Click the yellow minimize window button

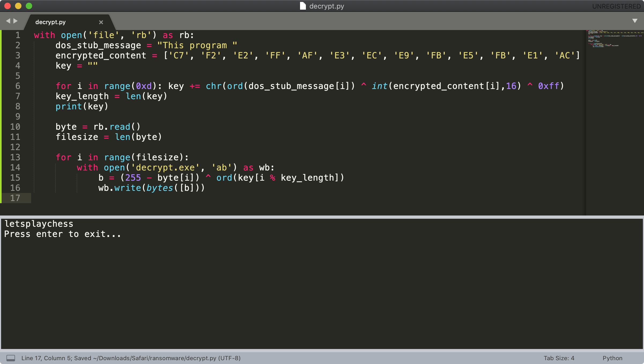[18, 6]
